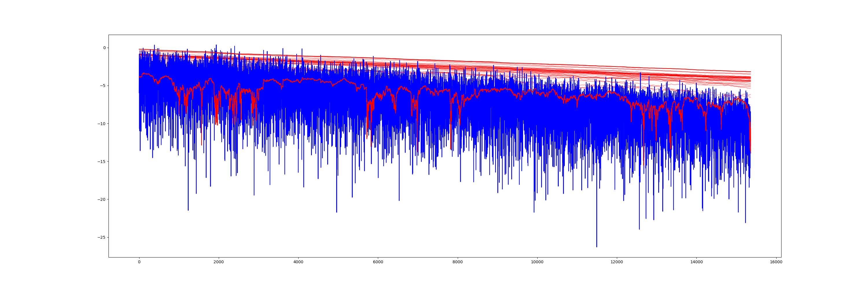
Task: Click the y-axis tick label −20
Action: [102, 199]
